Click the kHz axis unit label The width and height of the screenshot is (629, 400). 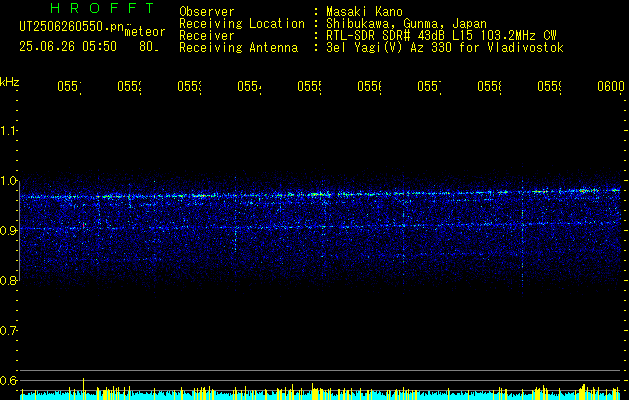pos(9,82)
